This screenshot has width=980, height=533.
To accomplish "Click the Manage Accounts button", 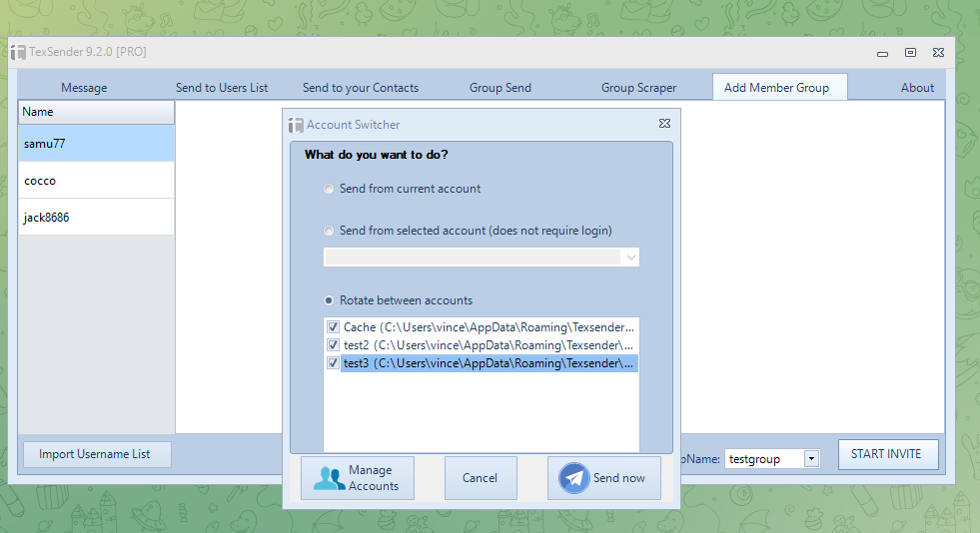I will 358,478.
